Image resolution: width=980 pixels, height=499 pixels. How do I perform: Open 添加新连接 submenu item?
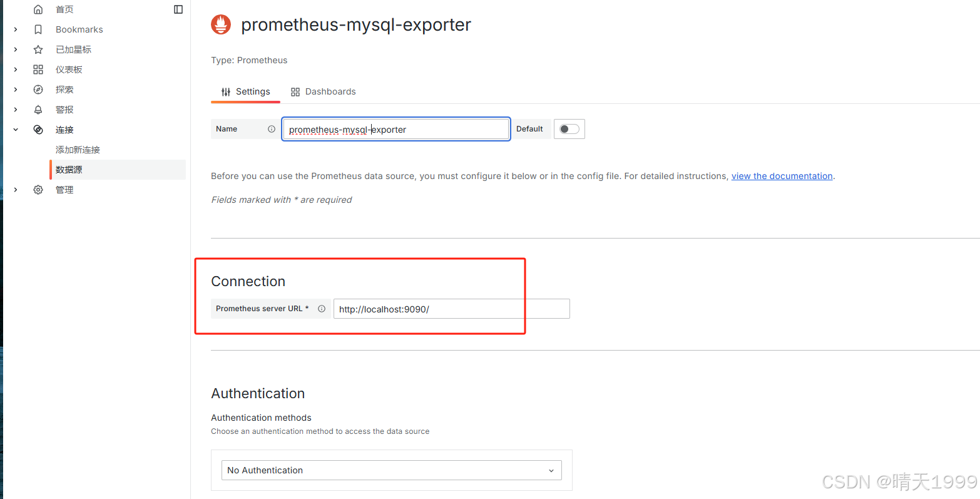(78, 150)
